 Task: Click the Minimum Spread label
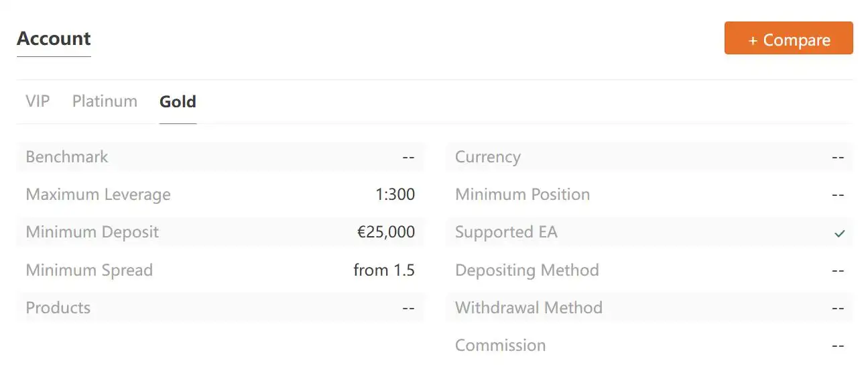[x=89, y=270]
